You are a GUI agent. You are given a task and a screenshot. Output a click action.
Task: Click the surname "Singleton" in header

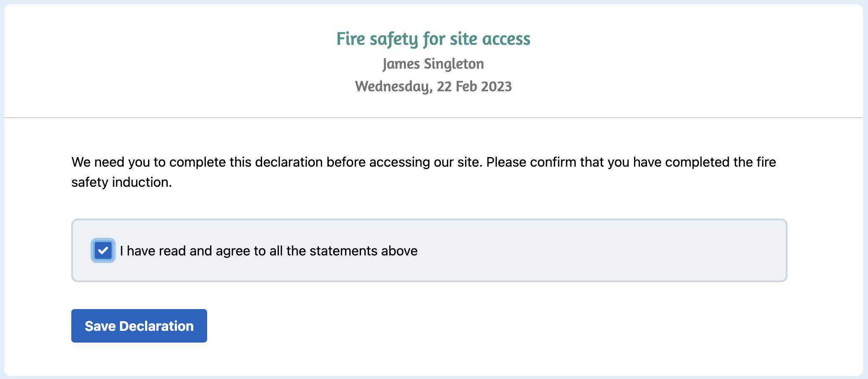454,64
